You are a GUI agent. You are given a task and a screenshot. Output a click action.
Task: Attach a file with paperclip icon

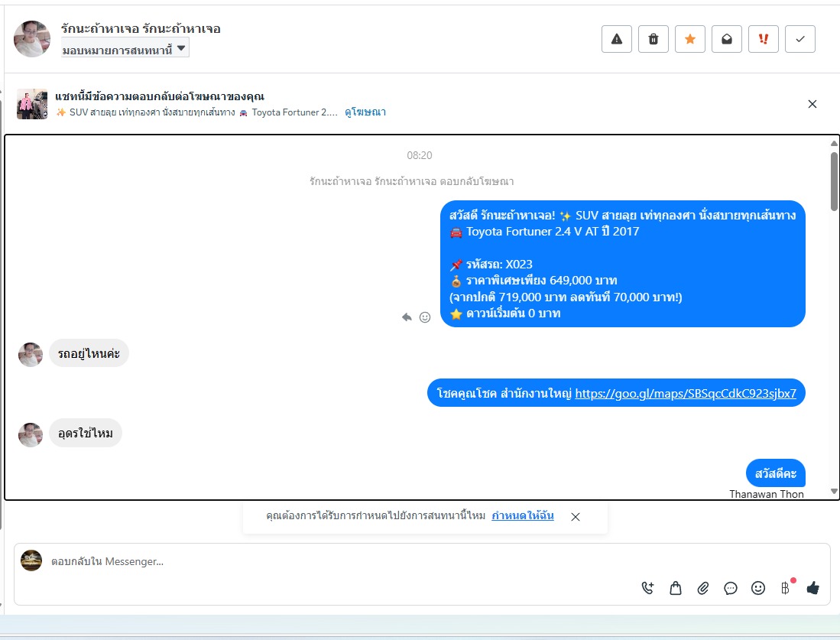[x=703, y=588]
